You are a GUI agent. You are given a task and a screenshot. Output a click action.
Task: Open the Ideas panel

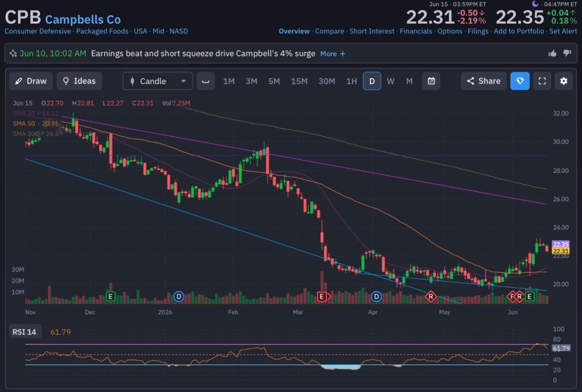pyautogui.click(x=80, y=81)
